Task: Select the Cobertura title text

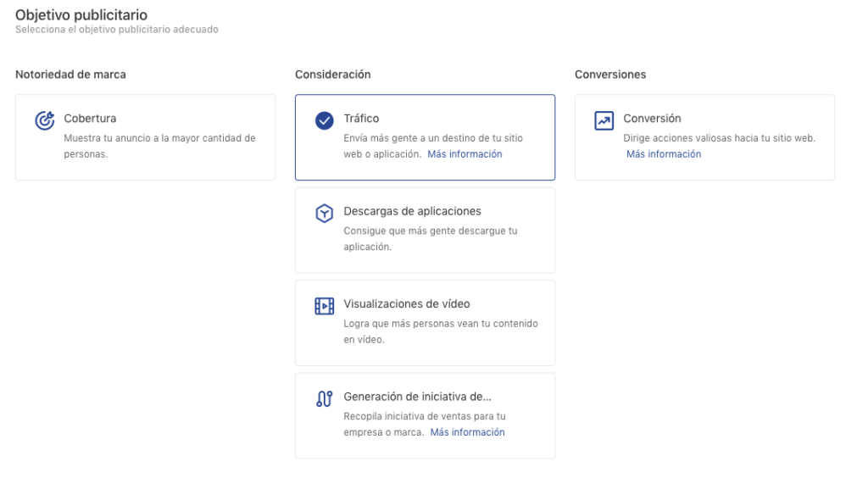Action: [x=90, y=119]
